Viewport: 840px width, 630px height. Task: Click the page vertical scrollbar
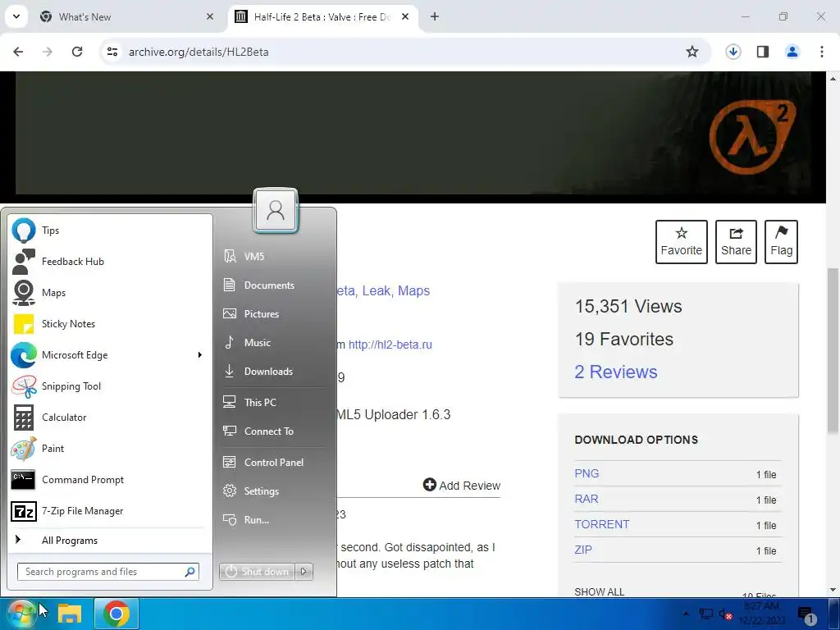(x=833, y=351)
